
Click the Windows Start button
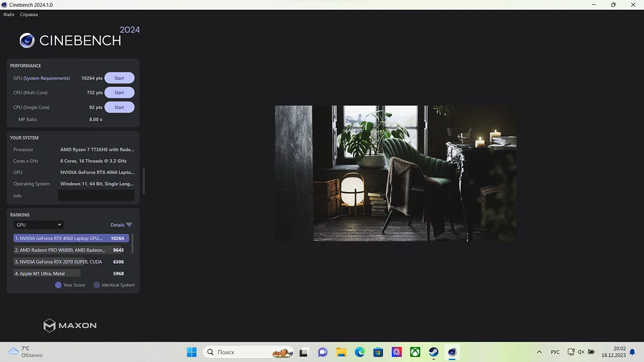coord(192,352)
